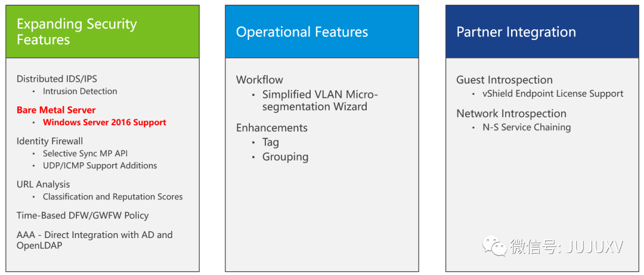Select the Distributed IDS/IPS heading
The image size is (644, 275).
(x=57, y=79)
